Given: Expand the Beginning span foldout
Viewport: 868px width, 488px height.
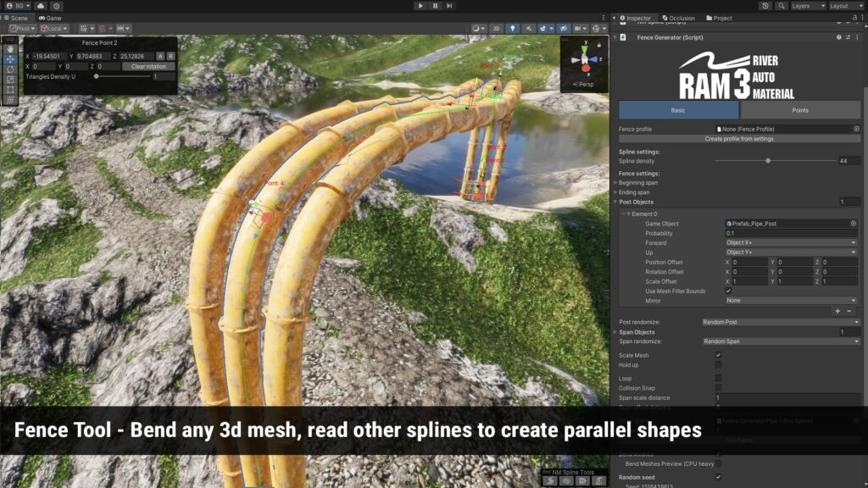Looking at the screenshot, I should point(616,182).
